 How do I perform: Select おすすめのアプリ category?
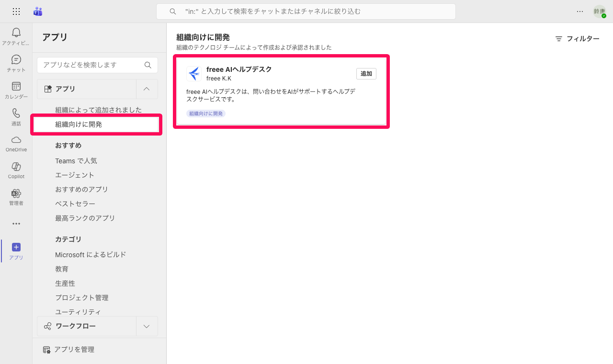pyautogui.click(x=81, y=190)
